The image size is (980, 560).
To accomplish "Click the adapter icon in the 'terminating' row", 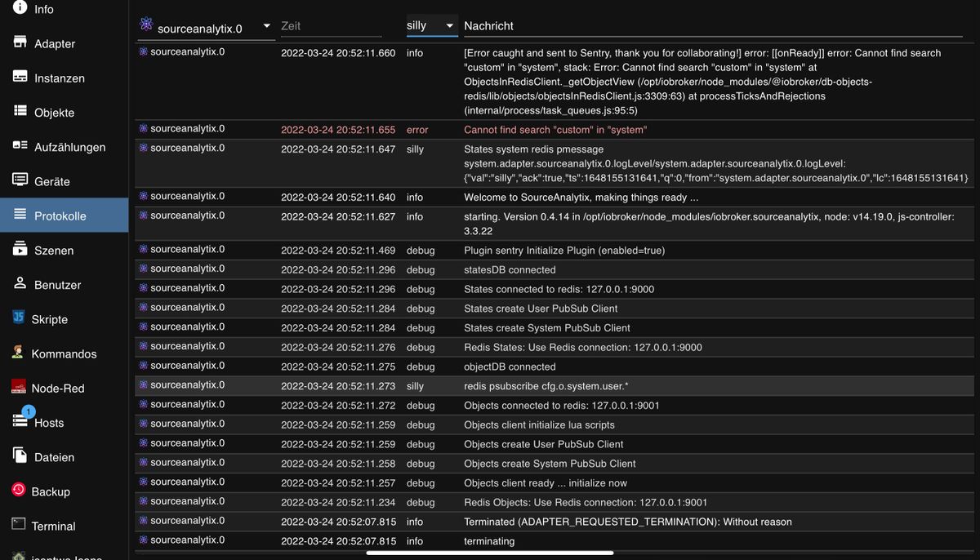I will 143,540.
